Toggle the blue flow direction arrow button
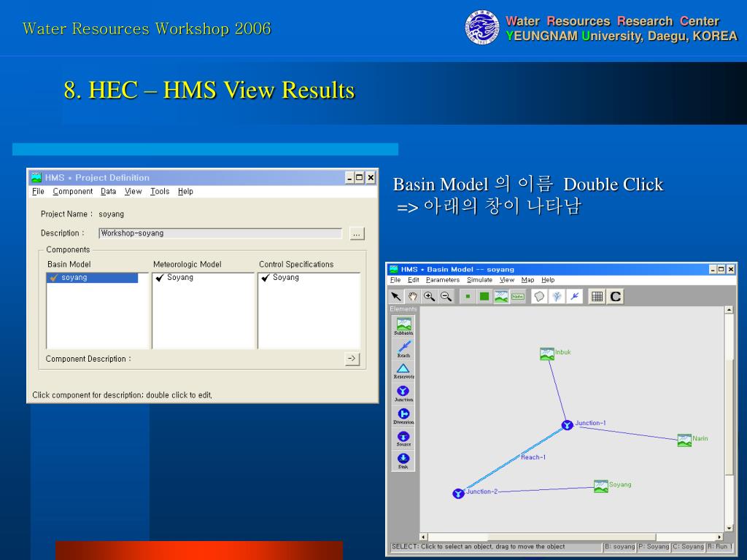747x560 pixels. [x=574, y=296]
